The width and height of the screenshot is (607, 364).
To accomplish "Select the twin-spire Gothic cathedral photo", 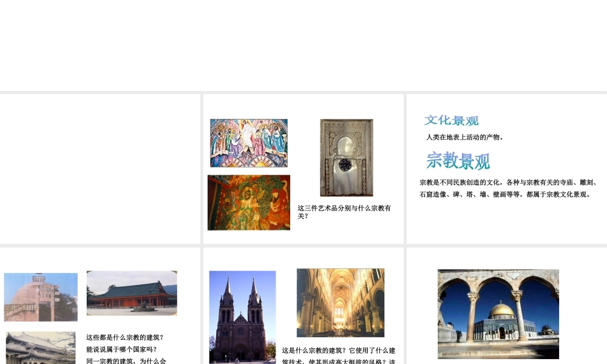I will [x=242, y=317].
